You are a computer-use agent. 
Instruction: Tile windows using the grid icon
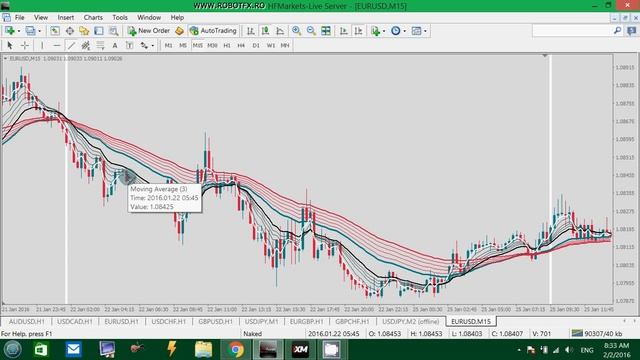(x=326, y=31)
